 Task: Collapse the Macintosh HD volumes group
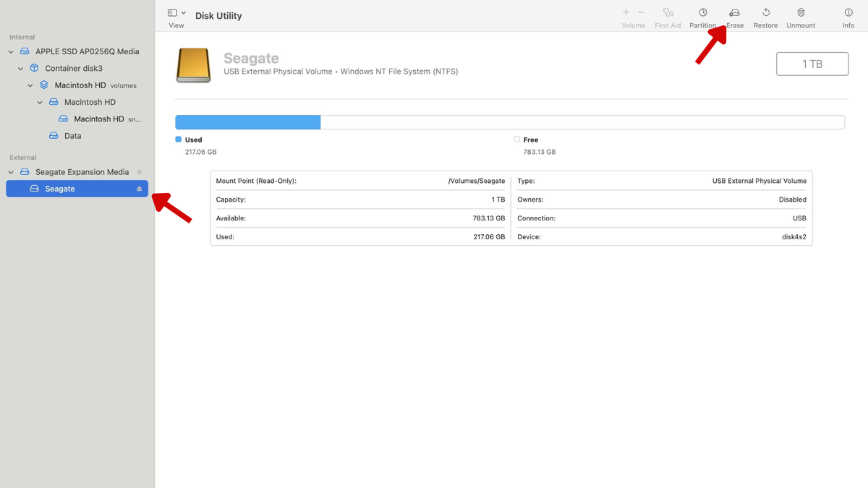pyautogui.click(x=30, y=85)
